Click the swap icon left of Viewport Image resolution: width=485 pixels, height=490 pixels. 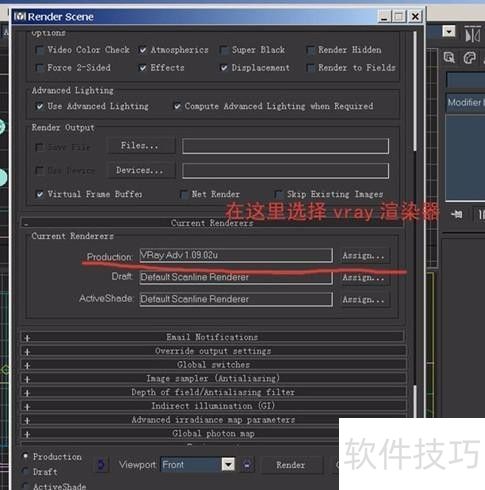(x=102, y=465)
